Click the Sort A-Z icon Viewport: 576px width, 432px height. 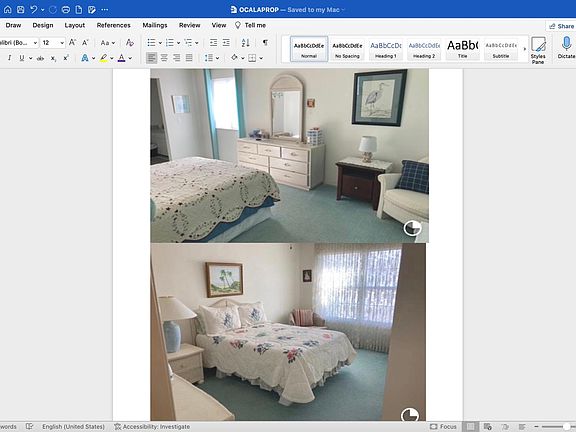pos(245,43)
